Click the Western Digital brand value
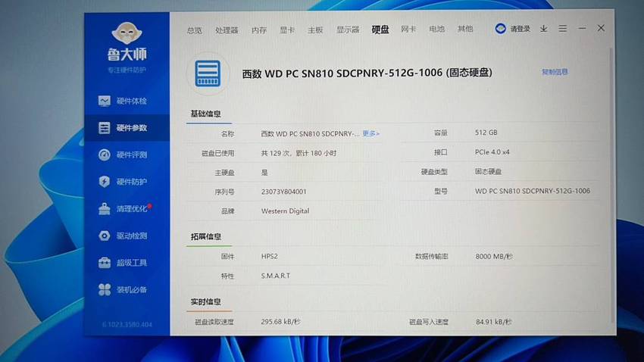The width and height of the screenshot is (644, 362). pos(285,211)
